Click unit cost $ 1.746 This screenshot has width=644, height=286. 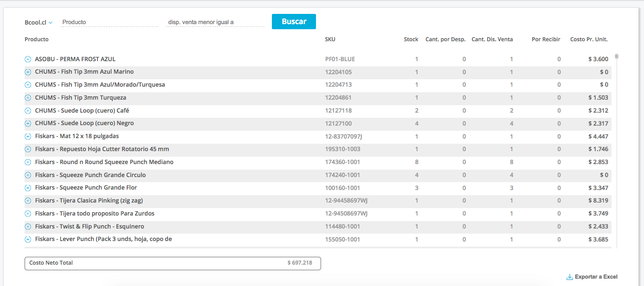point(598,149)
